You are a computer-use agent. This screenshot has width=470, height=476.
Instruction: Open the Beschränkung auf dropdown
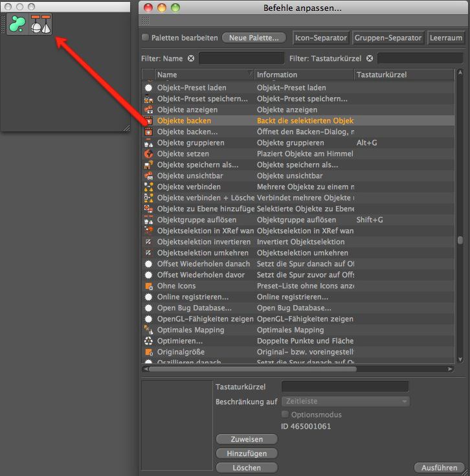click(x=345, y=402)
